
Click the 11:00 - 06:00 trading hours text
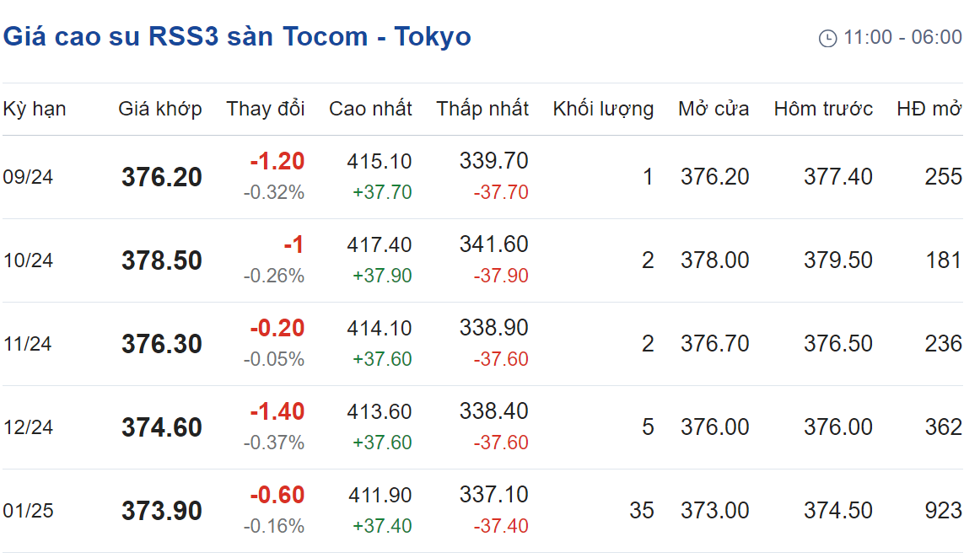click(903, 37)
